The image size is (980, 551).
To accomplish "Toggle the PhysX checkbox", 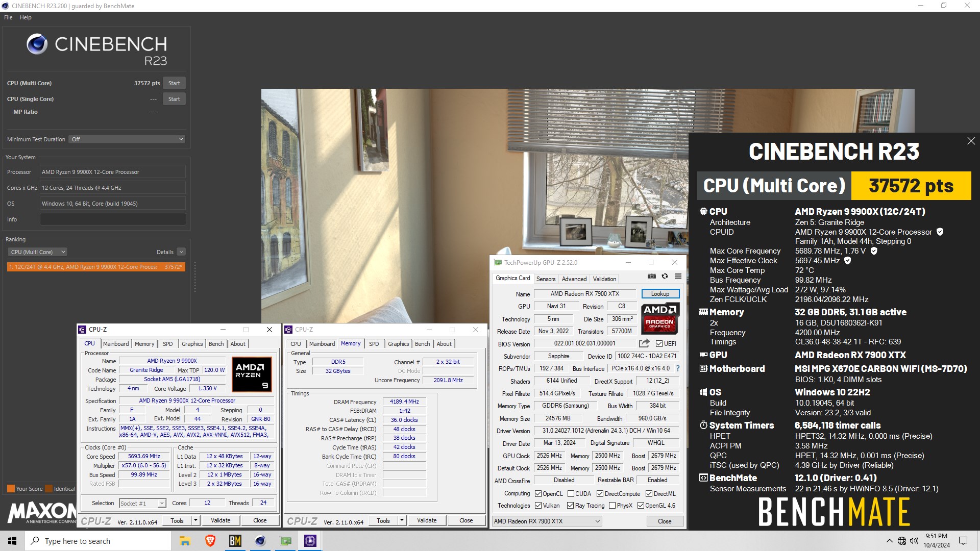I will (612, 505).
